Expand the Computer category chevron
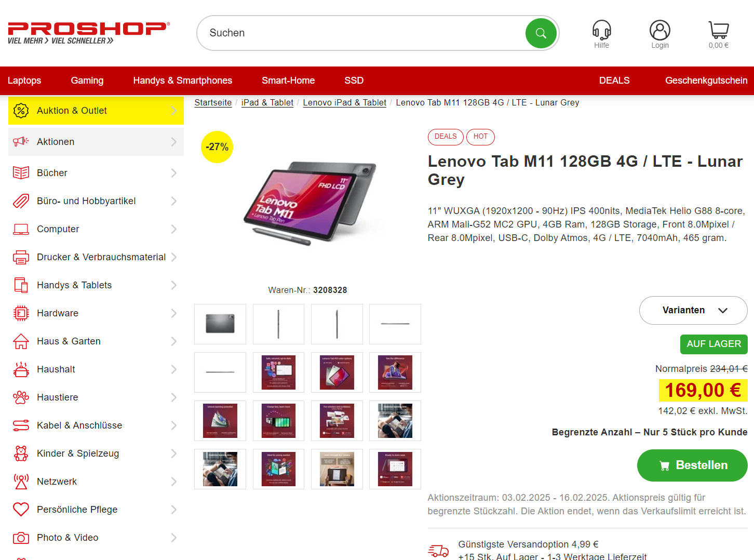 (x=174, y=229)
